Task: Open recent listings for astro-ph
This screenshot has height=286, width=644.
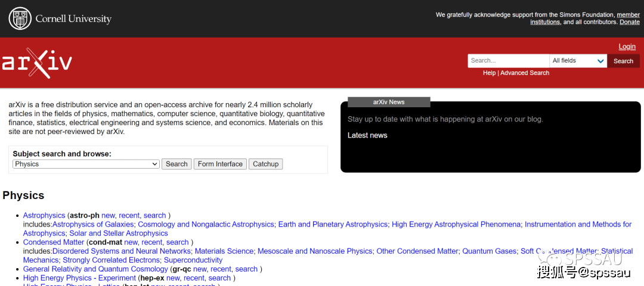Action: (129, 216)
